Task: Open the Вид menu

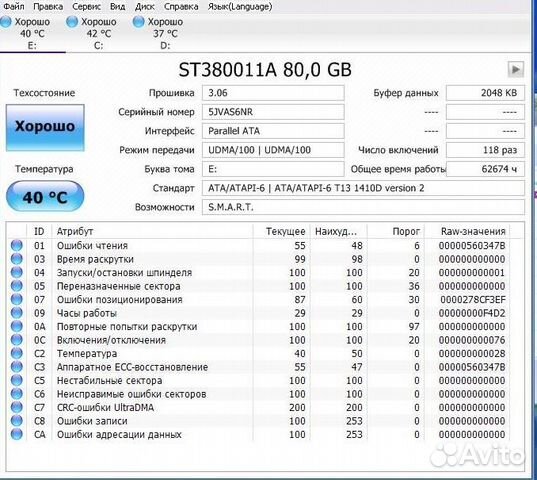Action: (x=117, y=6)
